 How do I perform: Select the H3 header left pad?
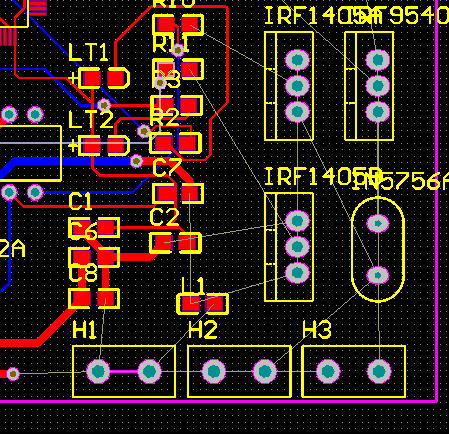point(328,371)
